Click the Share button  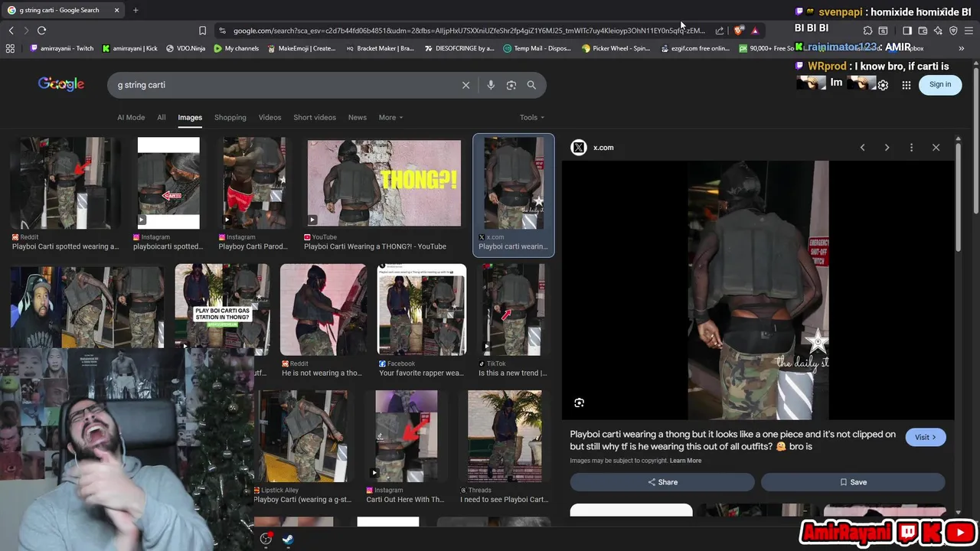pos(662,482)
